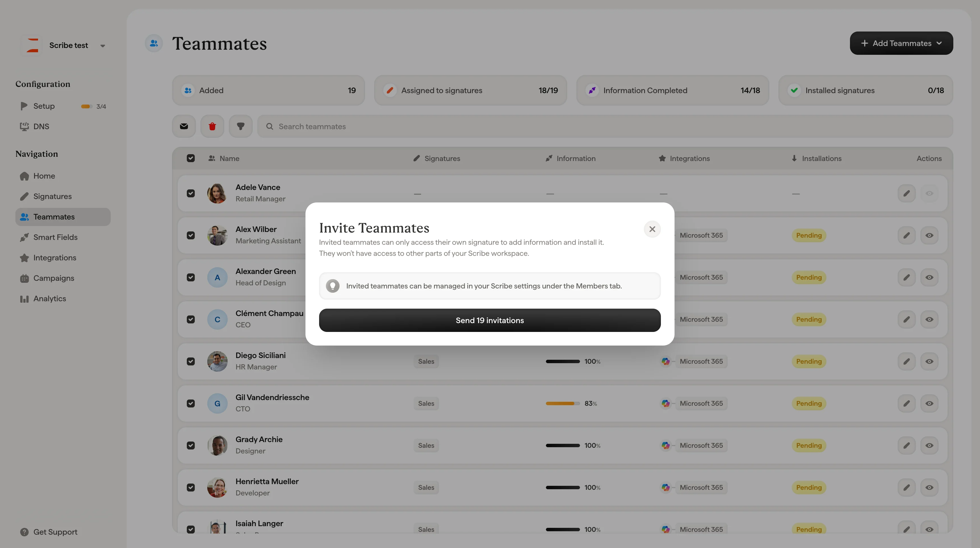Image resolution: width=980 pixels, height=548 pixels.
Task: Edit Diego Siciliani with the pencil icon
Action: click(x=906, y=361)
